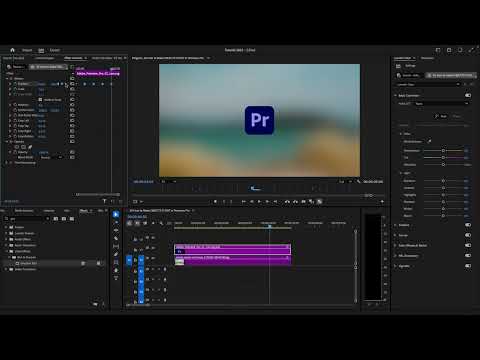Switch to Libraries tab
Screen dimensions: 480x360
pyautogui.click(x=49, y=211)
